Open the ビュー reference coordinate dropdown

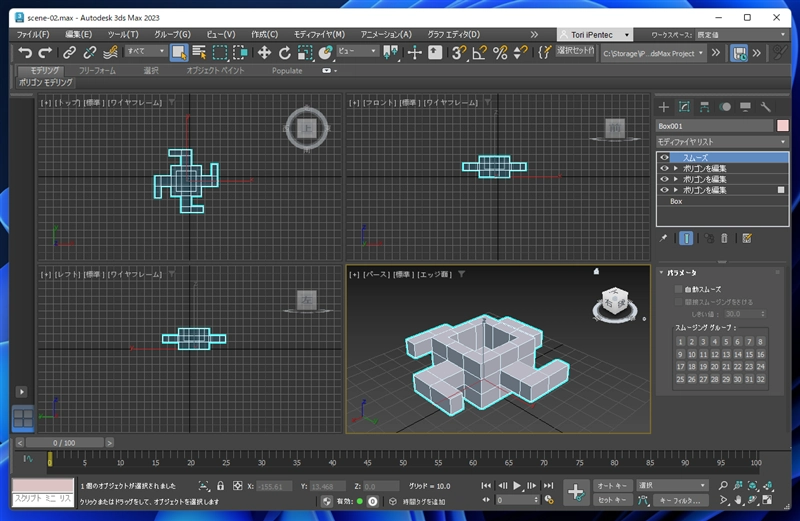357,51
